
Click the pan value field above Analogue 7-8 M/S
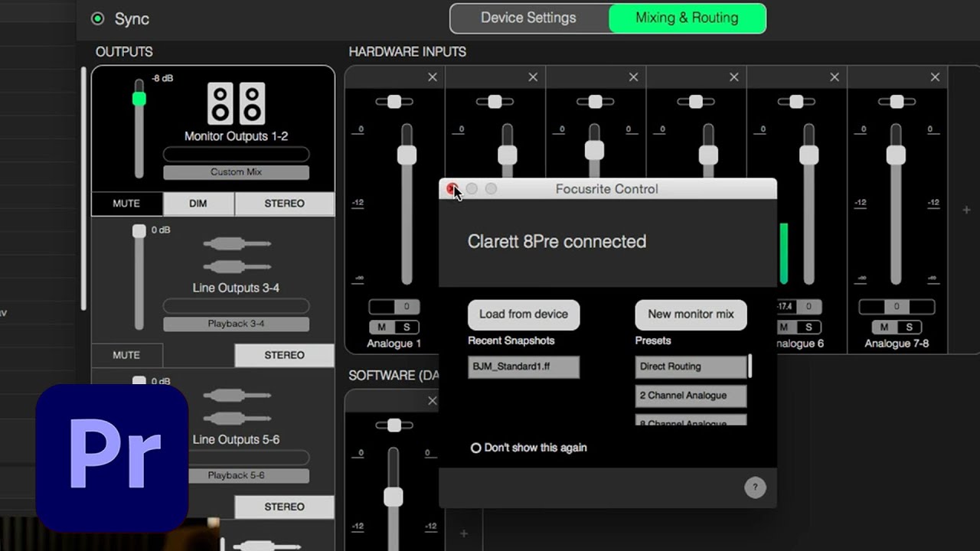[x=897, y=307]
